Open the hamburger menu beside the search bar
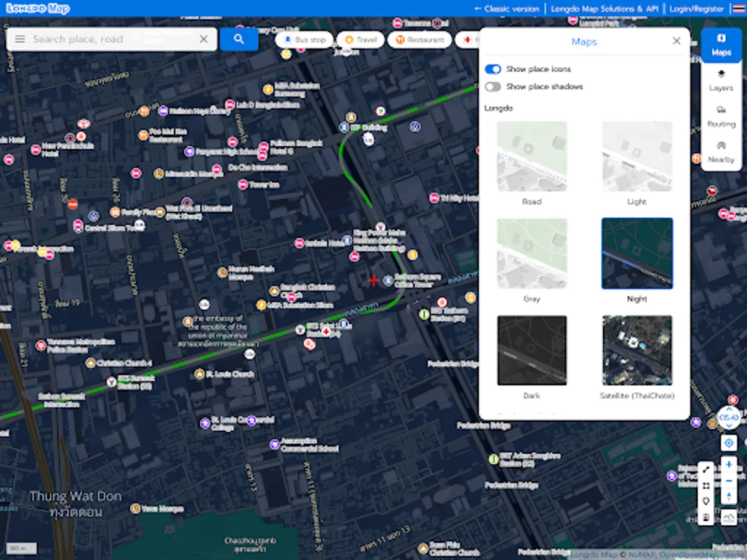The width and height of the screenshot is (747, 560). [x=20, y=39]
